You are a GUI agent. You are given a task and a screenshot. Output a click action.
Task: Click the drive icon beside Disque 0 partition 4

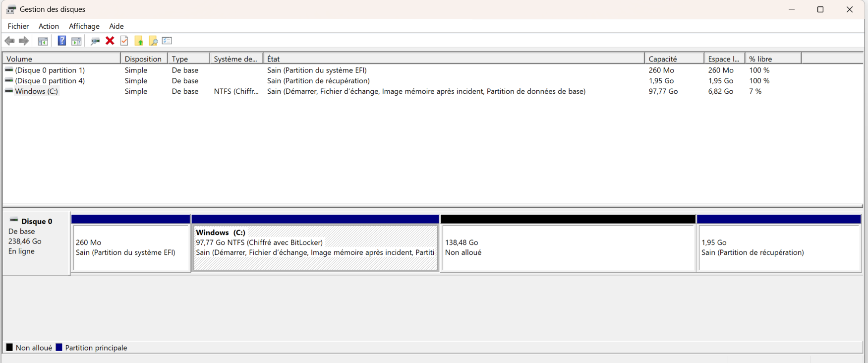point(9,80)
